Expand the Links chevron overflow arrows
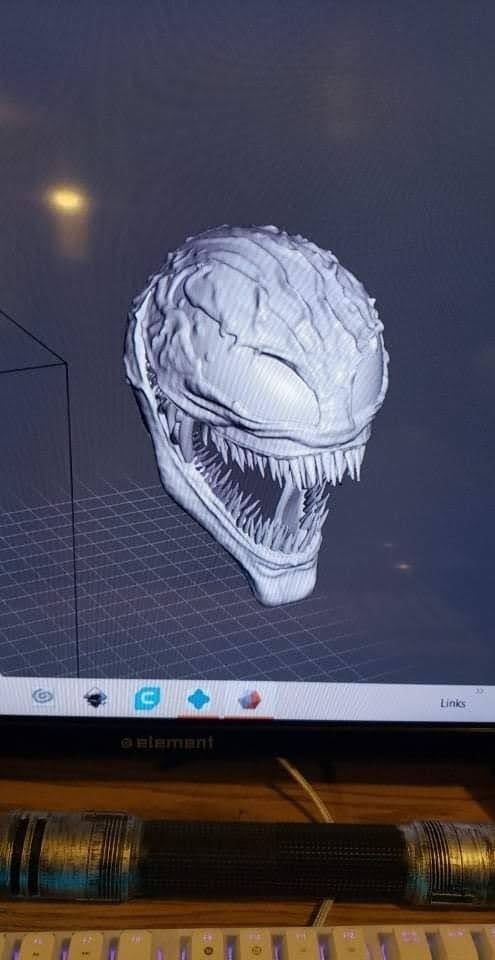Screen dimensions: 495x960 click(x=480, y=690)
